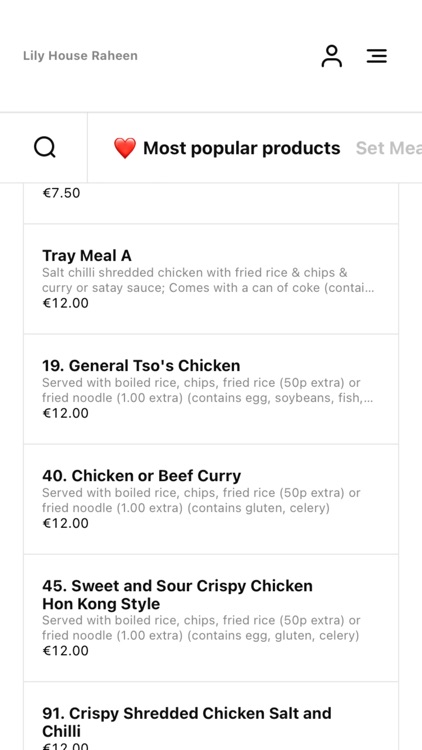Open the user account profile icon
The height and width of the screenshot is (750, 422).
(331, 56)
